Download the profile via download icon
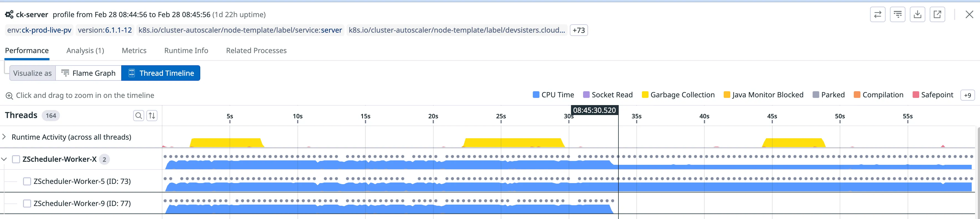 pyautogui.click(x=917, y=14)
